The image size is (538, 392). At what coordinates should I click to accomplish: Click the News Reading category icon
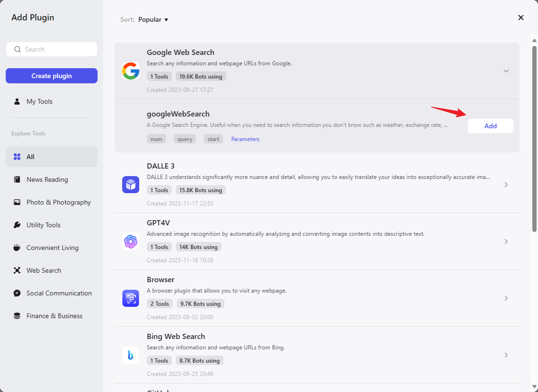(x=17, y=179)
